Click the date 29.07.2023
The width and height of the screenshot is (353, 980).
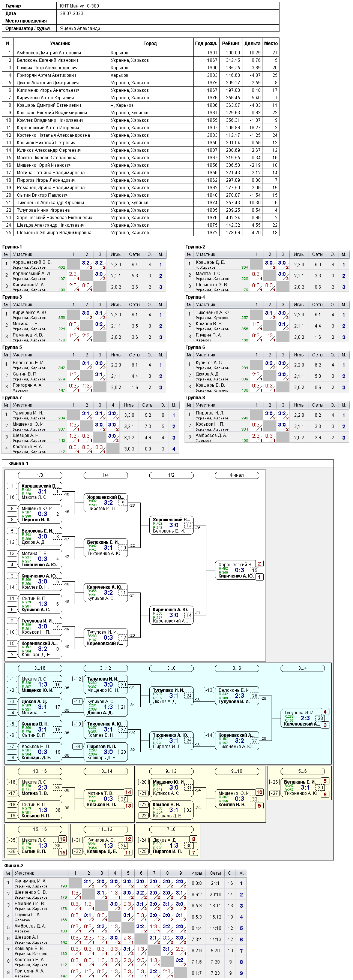click(x=72, y=13)
